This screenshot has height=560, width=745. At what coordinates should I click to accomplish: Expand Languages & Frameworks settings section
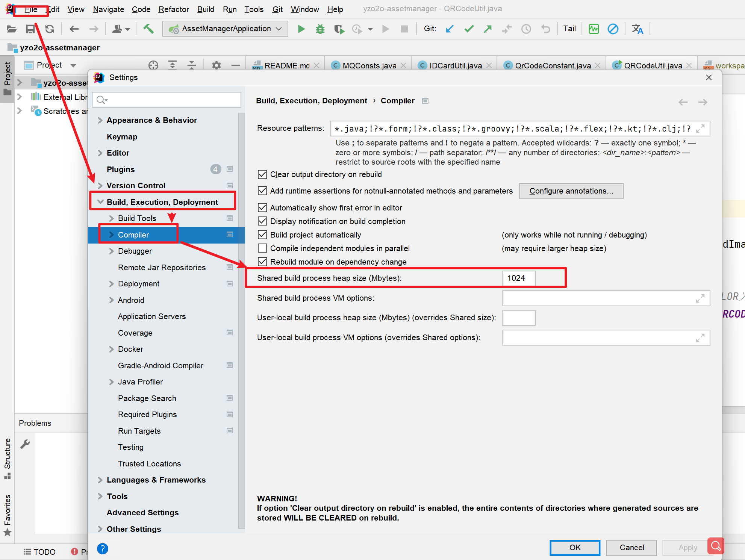[x=100, y=480]
